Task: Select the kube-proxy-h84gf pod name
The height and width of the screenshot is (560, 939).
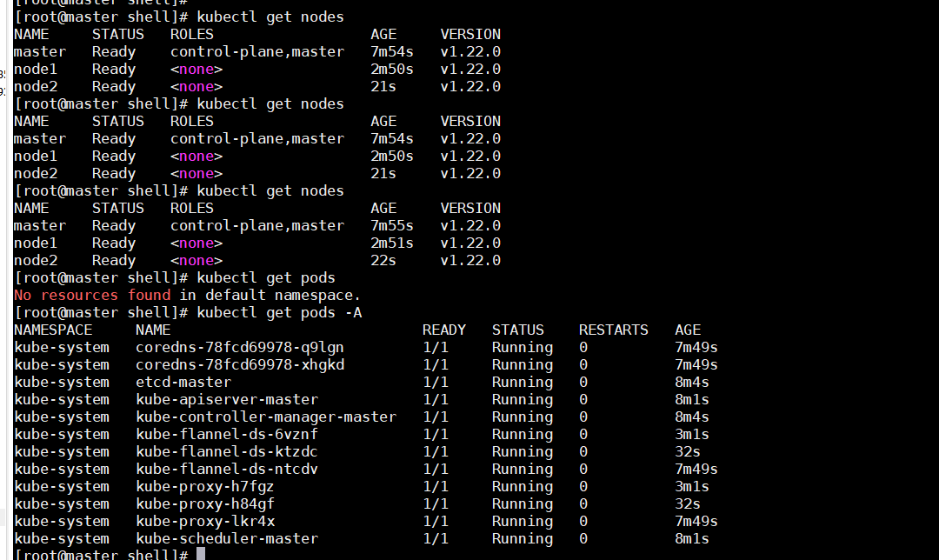Action: 205,504
